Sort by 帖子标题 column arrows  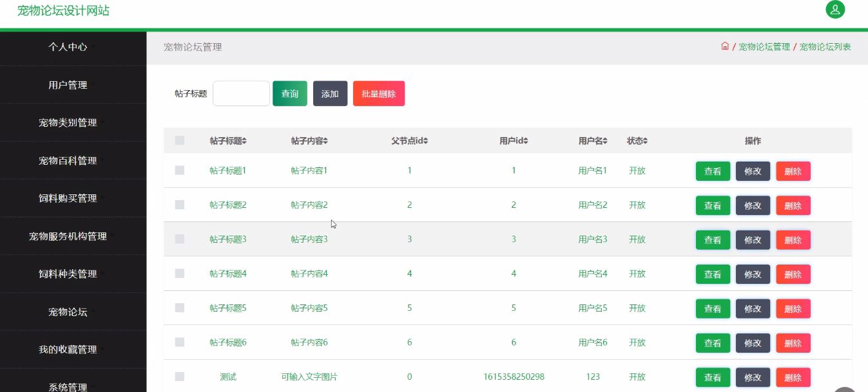244,141
